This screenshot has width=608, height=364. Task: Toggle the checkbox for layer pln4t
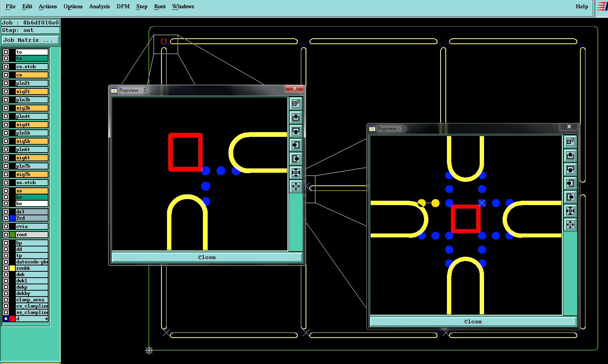pyautogui.click(x=6, y=116)
